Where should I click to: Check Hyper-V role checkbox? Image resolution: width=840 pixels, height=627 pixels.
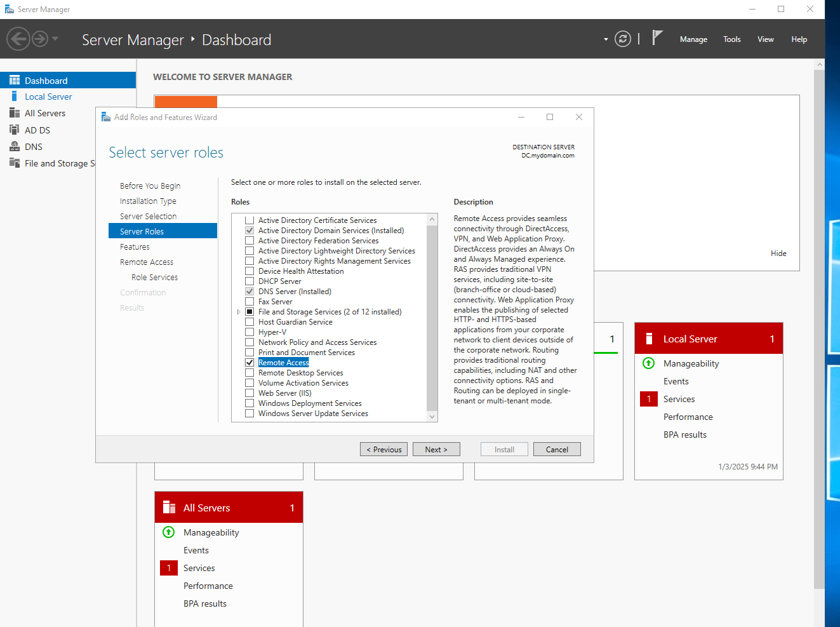coord(250,332)
